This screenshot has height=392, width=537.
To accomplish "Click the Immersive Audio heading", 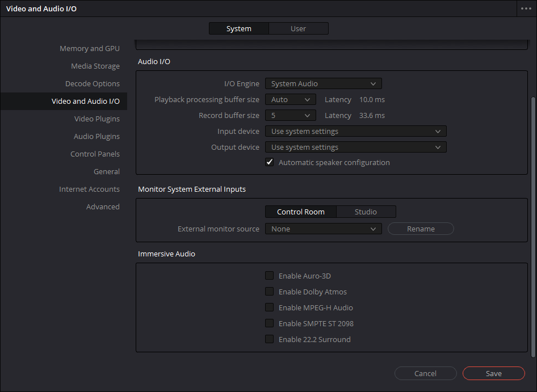I will [166, 254].
